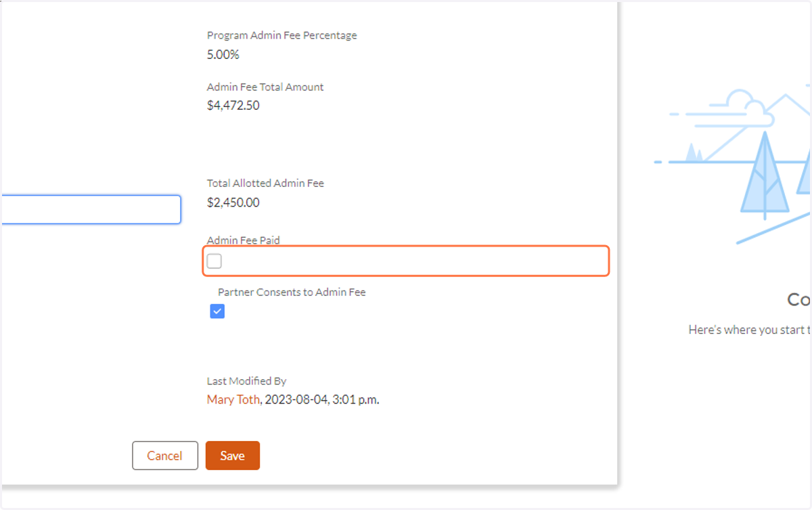Click the 2023-08-04, 3:01 p.m. modified timestamp
812x510 pixels.
pos(322,400)
